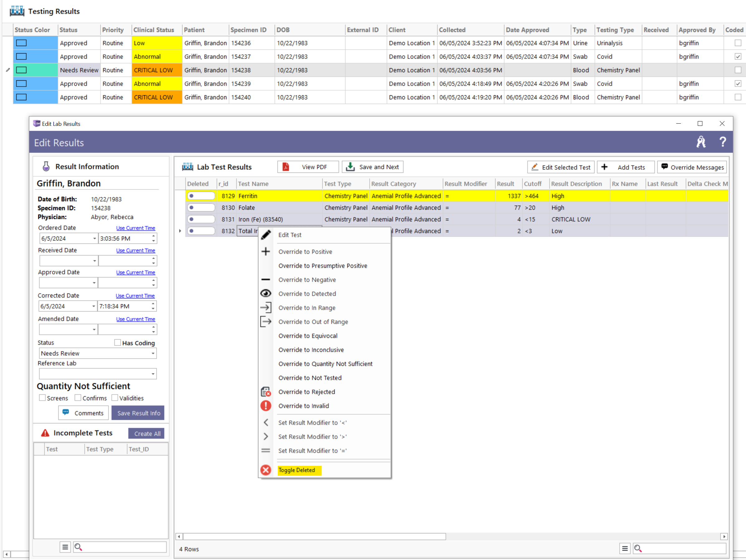Image resolution: width=746 pixels, height=560 pixels.
Task: Click the red X Toggle Deleted icon
Action: (x=266, y=470)
